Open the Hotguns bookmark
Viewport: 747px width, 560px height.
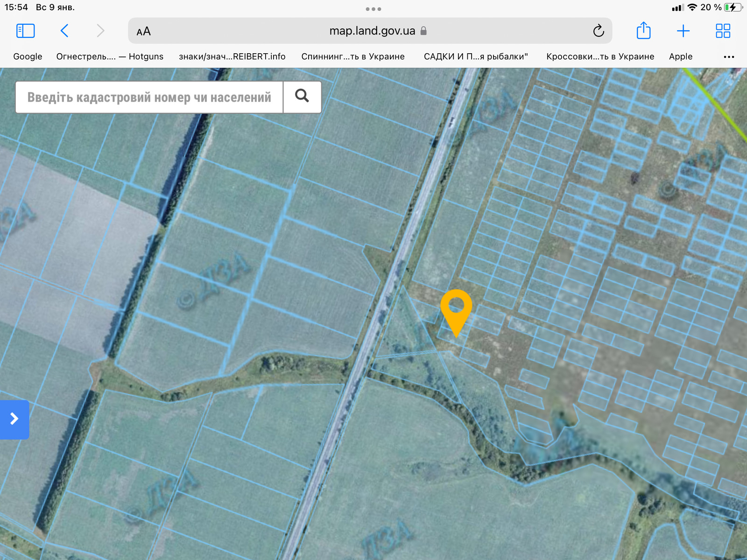click(x=110, y=56)
